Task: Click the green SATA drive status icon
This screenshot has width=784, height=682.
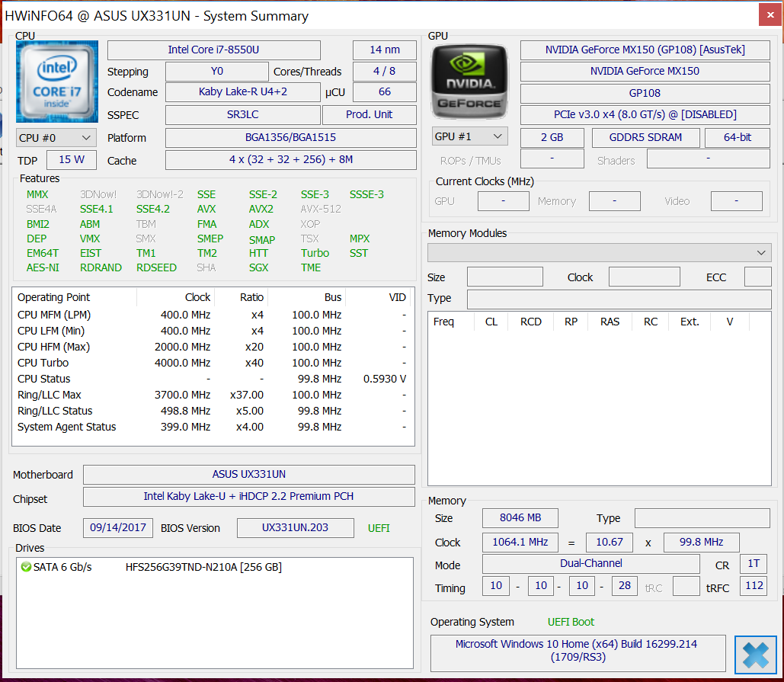Action: [x=26, y=567]
